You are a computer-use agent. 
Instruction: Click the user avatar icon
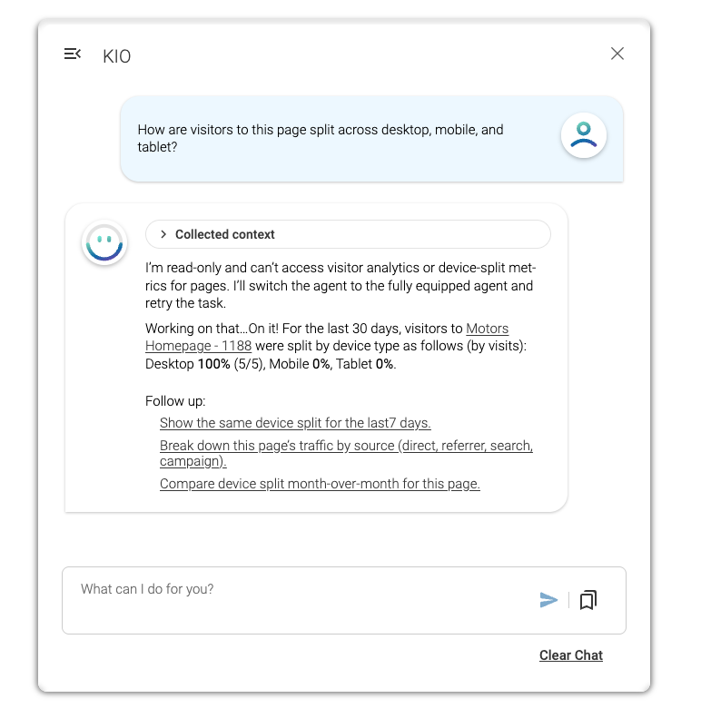[584, 135]
